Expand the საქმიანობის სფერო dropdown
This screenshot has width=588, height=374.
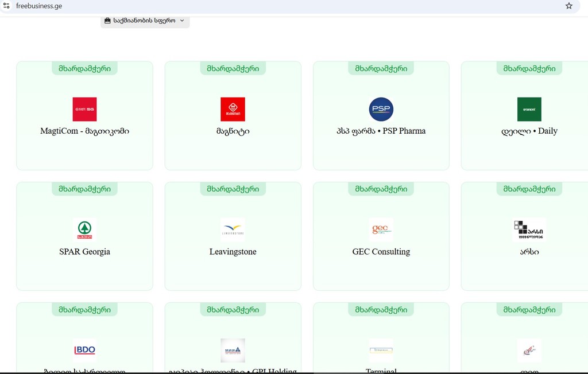(145, 21)
